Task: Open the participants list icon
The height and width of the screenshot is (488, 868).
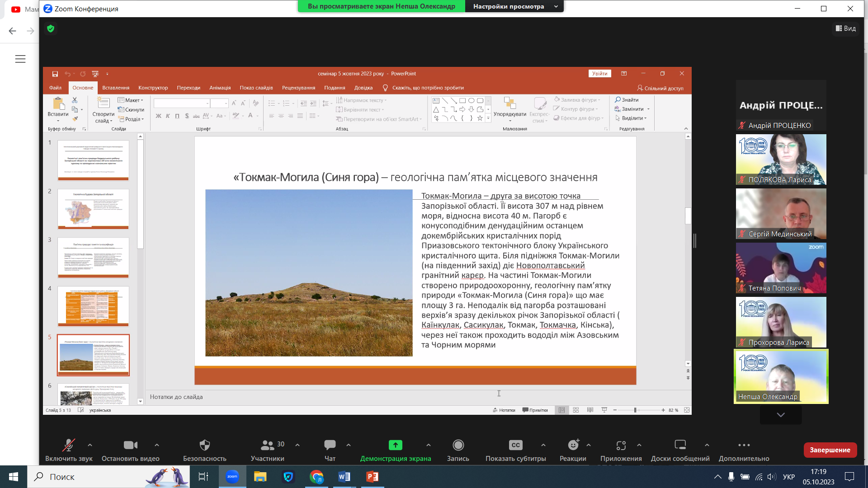Action: pyautogui.click(x=267, y=445)
